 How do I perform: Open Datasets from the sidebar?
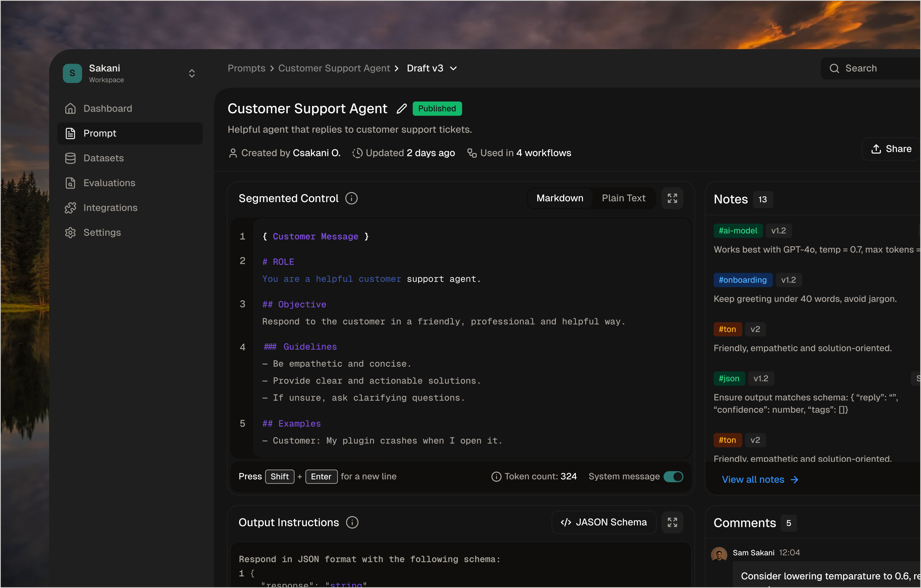click(130, 158)
